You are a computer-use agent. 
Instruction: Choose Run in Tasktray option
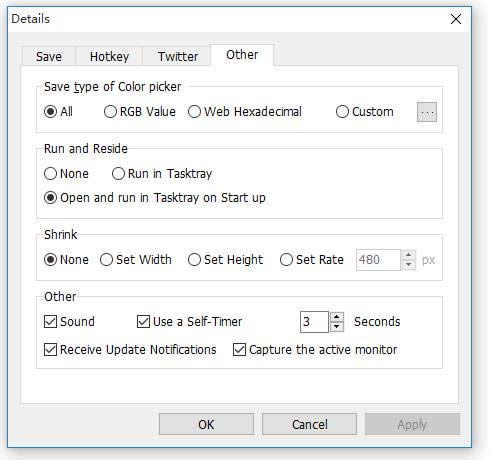(x=162, y=174)
